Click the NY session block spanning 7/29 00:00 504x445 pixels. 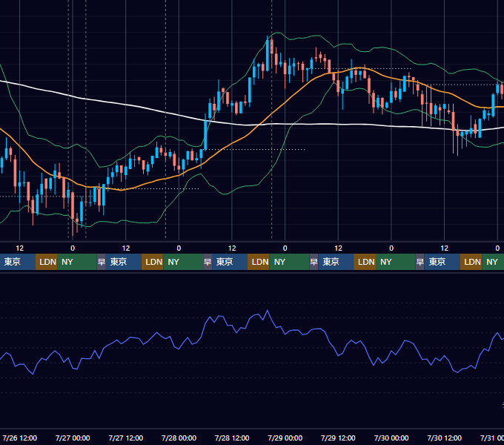(x=289, y=262)
